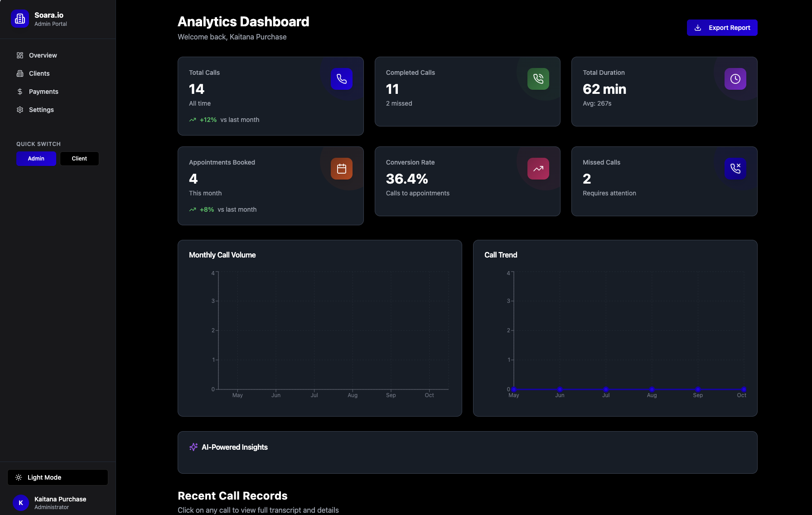Screen dimensions: 812x515
Task: Click the orange calendar Appointments Booked icon
Action: 341,169
